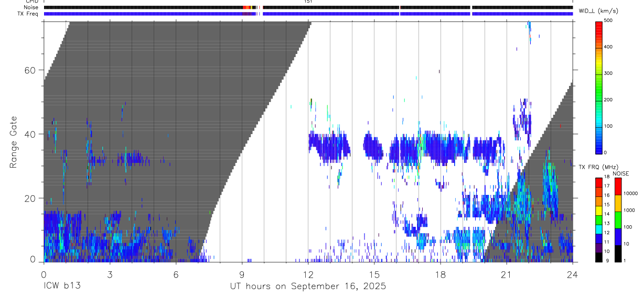Select the 1000 label on NOISE legend
This screenshot has height=297, width=644.
(x=629, y=210)
